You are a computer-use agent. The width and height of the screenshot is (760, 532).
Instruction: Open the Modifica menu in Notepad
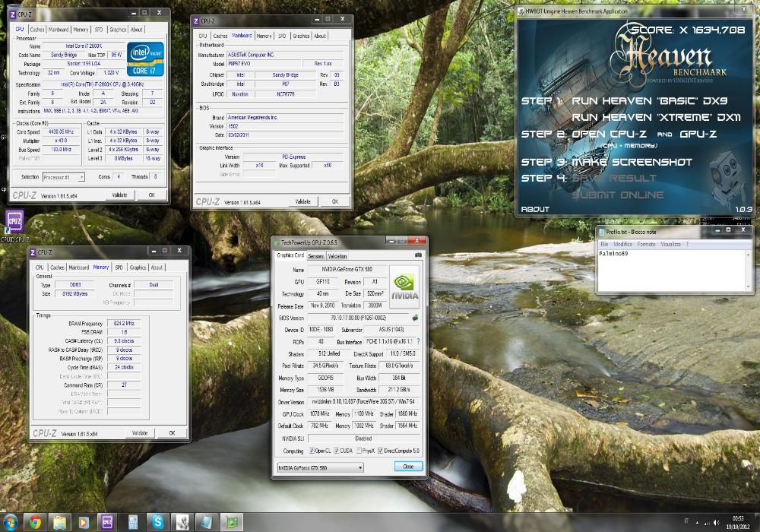click(622, 244)
